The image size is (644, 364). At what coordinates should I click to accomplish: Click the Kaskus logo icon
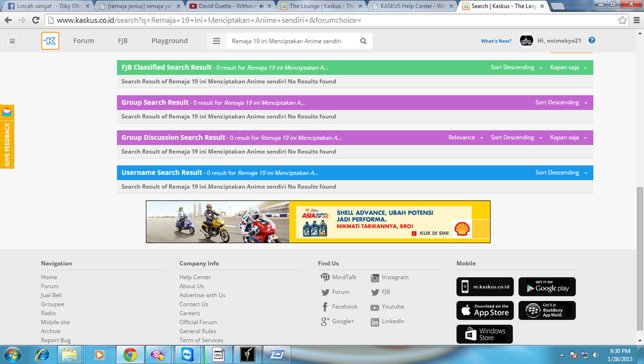50,41
